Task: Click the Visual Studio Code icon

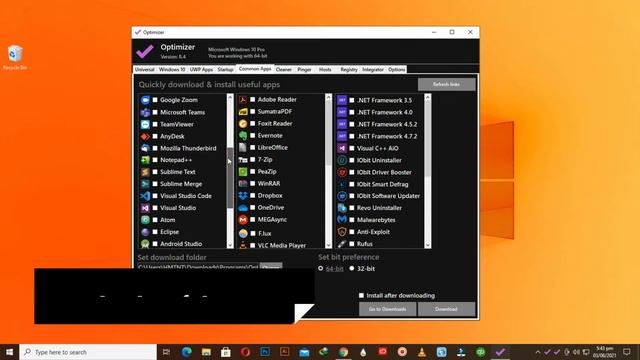Action: [145, 196]
